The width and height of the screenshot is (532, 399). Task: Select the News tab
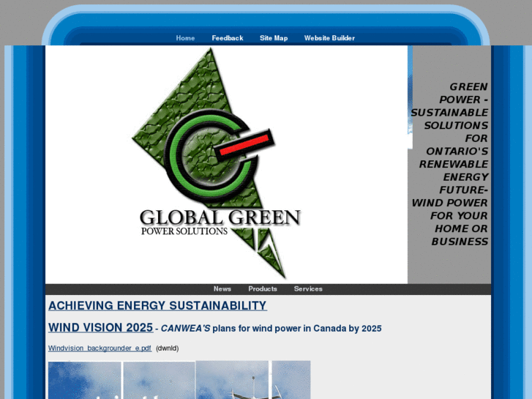(x=222, y=289)
